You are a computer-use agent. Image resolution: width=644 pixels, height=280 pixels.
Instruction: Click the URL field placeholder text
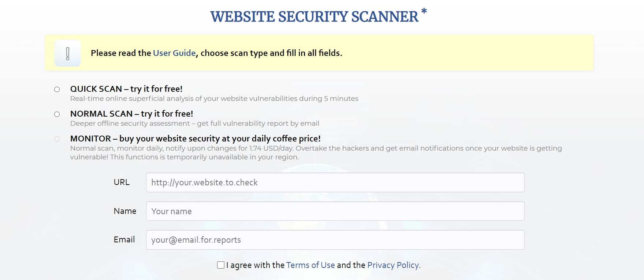pyautogui.click(x=204, y=182)
